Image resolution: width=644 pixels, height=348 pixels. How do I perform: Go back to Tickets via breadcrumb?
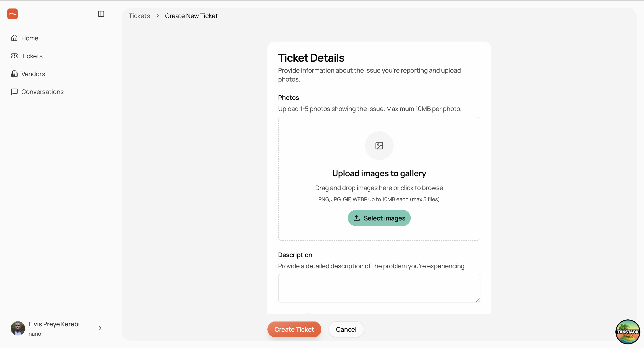[x=139, y=16]
